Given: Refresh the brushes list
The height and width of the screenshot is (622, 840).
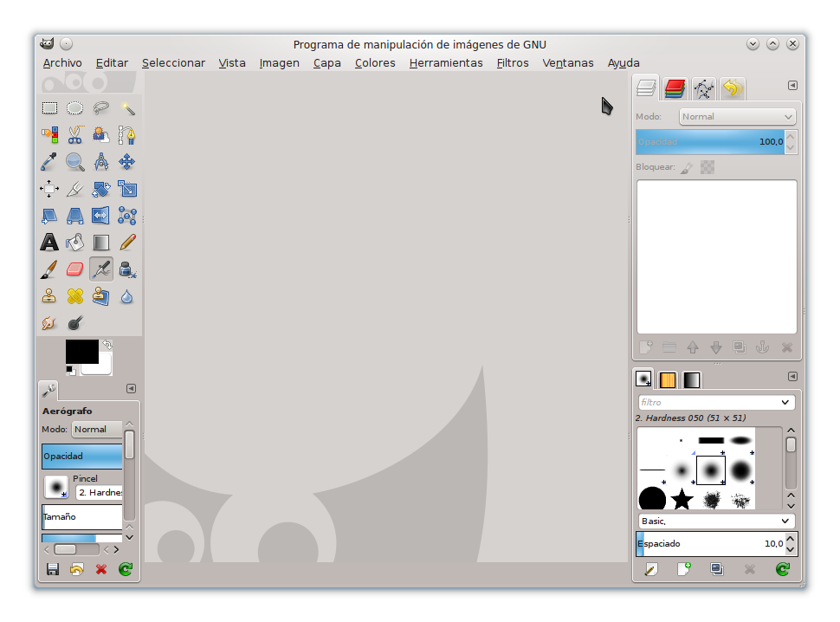Looking at the screenshot, I should pyautogui.click(x=783, y=569).
